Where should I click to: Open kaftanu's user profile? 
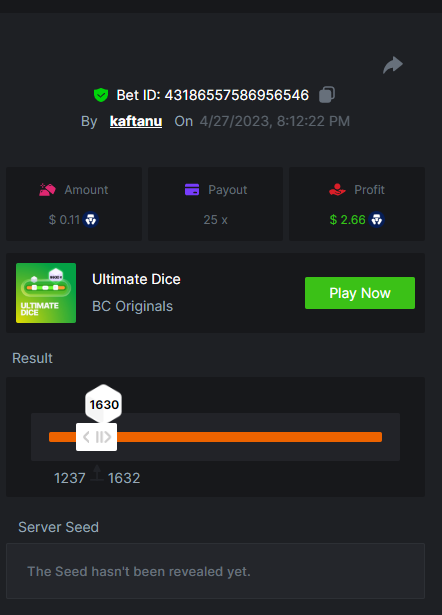point(136,121)
